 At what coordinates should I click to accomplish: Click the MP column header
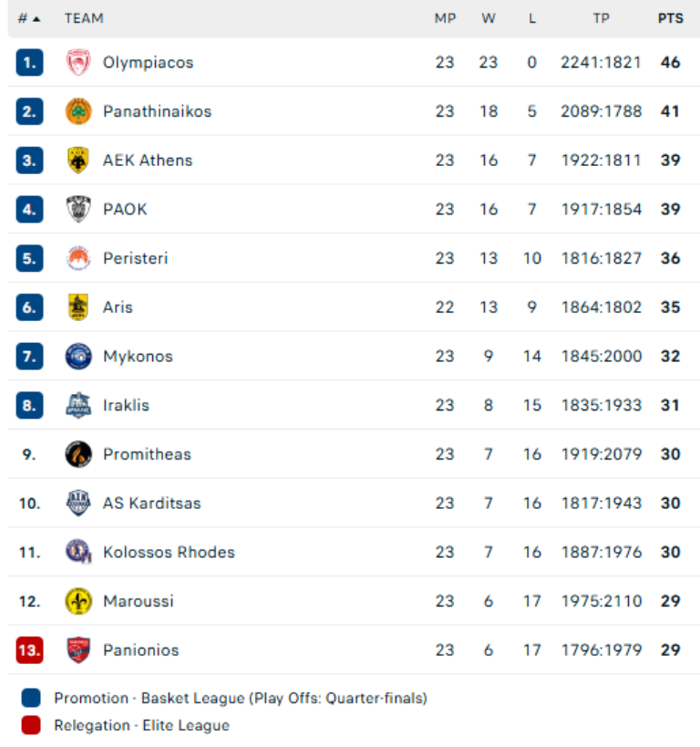pos(445,18)
